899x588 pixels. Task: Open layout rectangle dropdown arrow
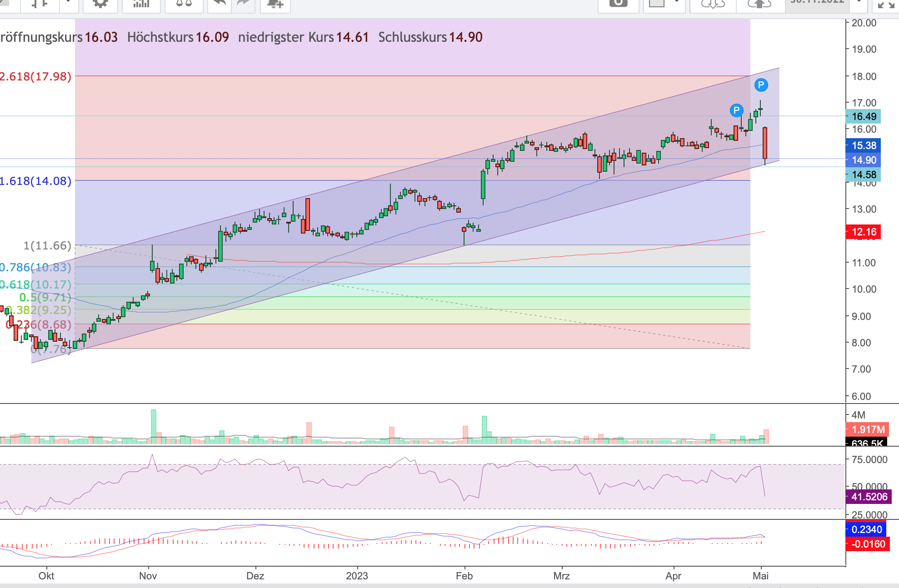tap(677, 3)
